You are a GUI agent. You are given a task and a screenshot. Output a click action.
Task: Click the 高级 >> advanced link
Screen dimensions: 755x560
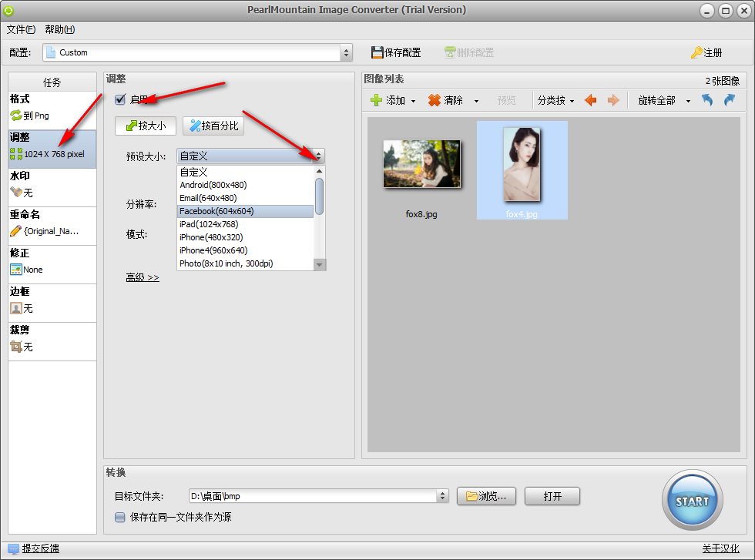pyautogui.click(x=143, y=277)
